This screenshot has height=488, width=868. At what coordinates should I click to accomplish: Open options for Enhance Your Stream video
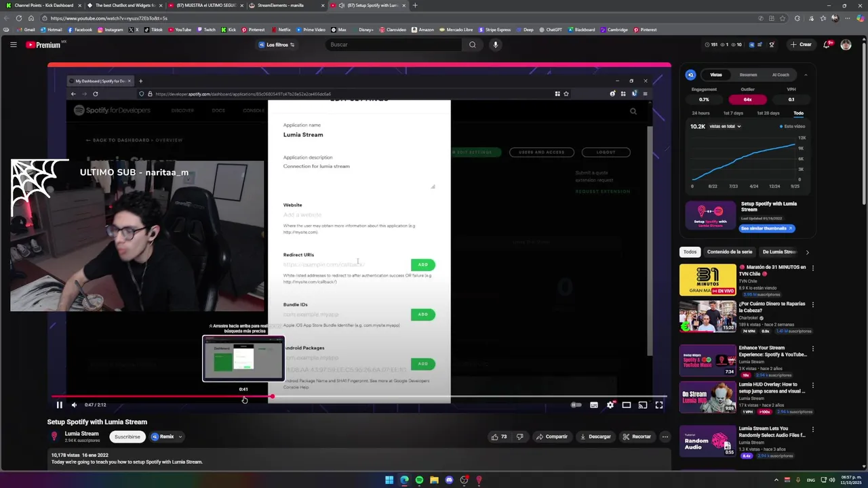pos(812,348)
